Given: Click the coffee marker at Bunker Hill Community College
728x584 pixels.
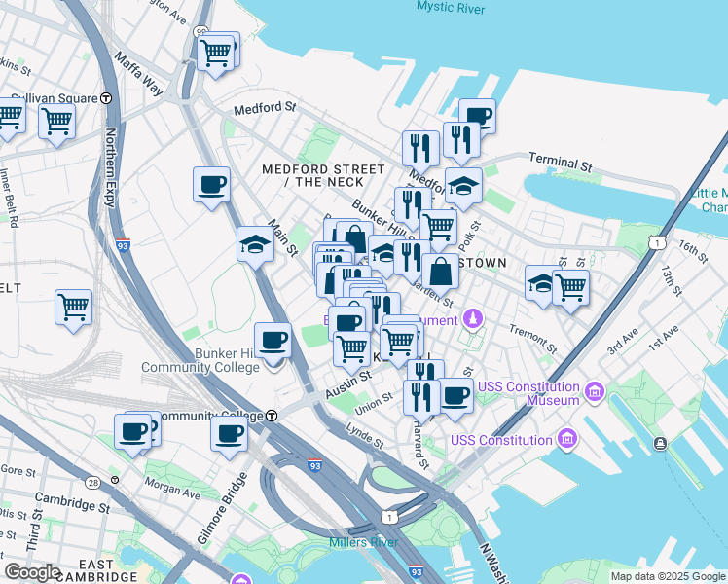Looking at the screenshot, I should point(273,345).
